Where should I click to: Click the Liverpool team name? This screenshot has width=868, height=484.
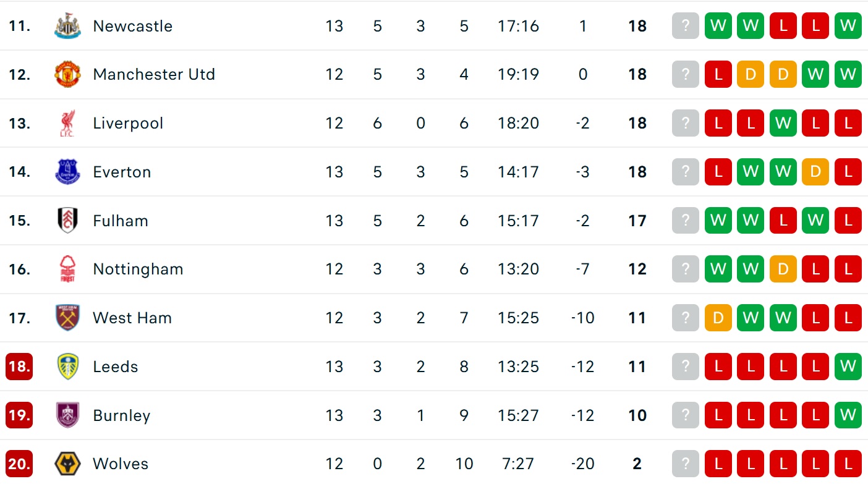[128, 123]
